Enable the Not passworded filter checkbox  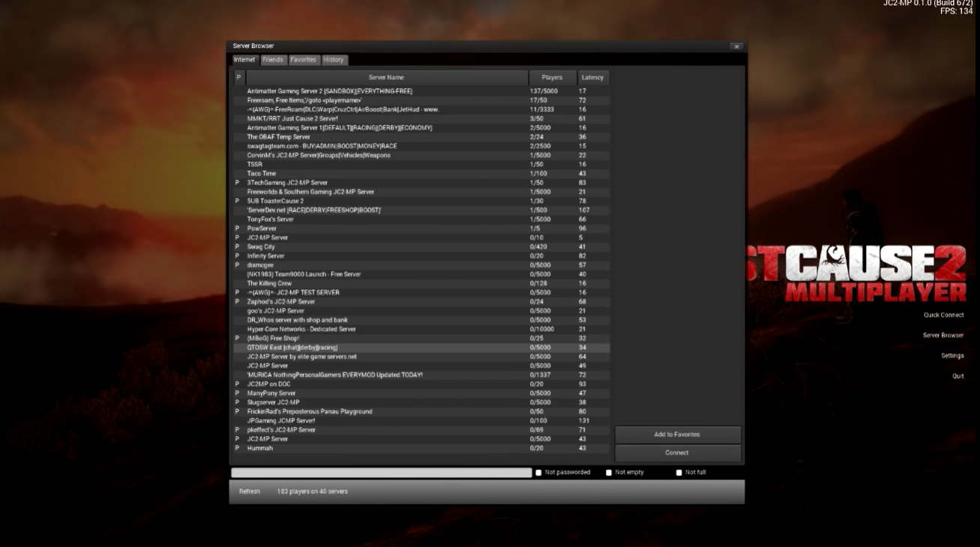coord(538,473)
